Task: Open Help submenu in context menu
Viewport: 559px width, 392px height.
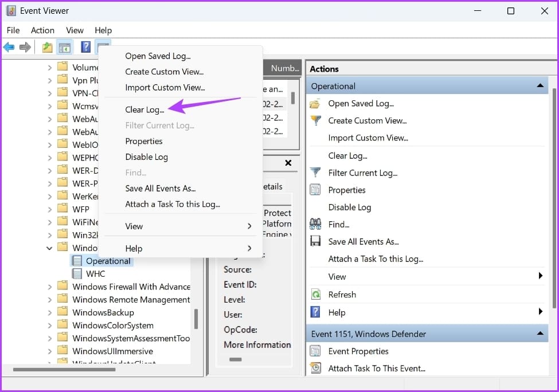Action: pos(181,248)
